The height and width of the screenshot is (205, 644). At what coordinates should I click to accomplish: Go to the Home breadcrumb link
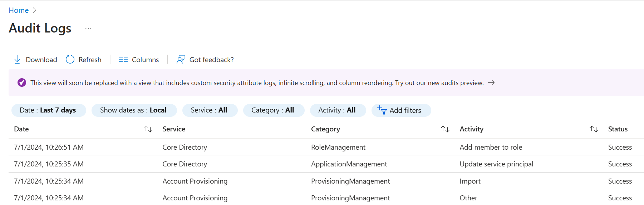[x=19, y=10]
